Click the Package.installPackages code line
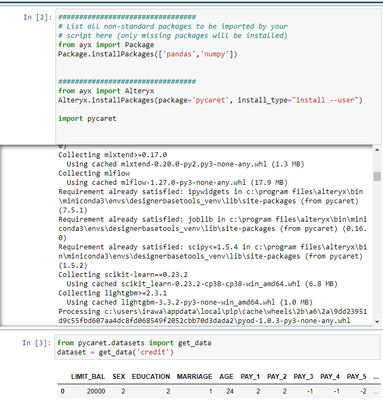The width and height of the screenshot is (383, 400). pos(148,54)
